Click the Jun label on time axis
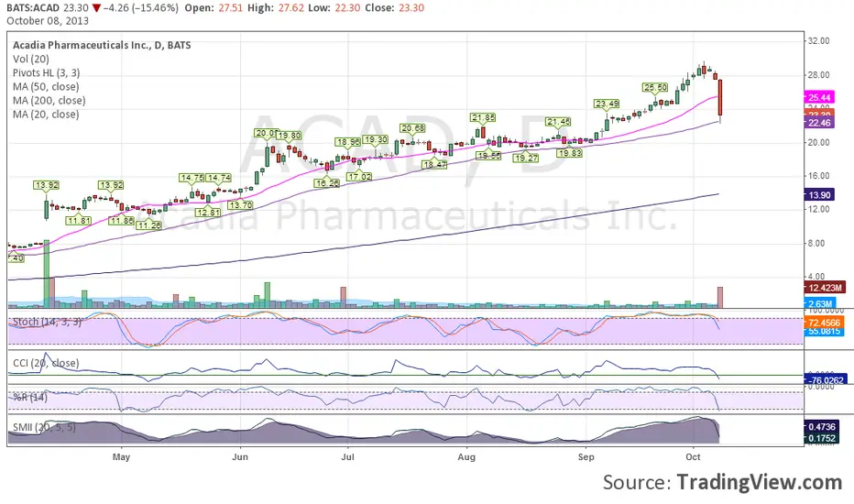 (240, 457)
